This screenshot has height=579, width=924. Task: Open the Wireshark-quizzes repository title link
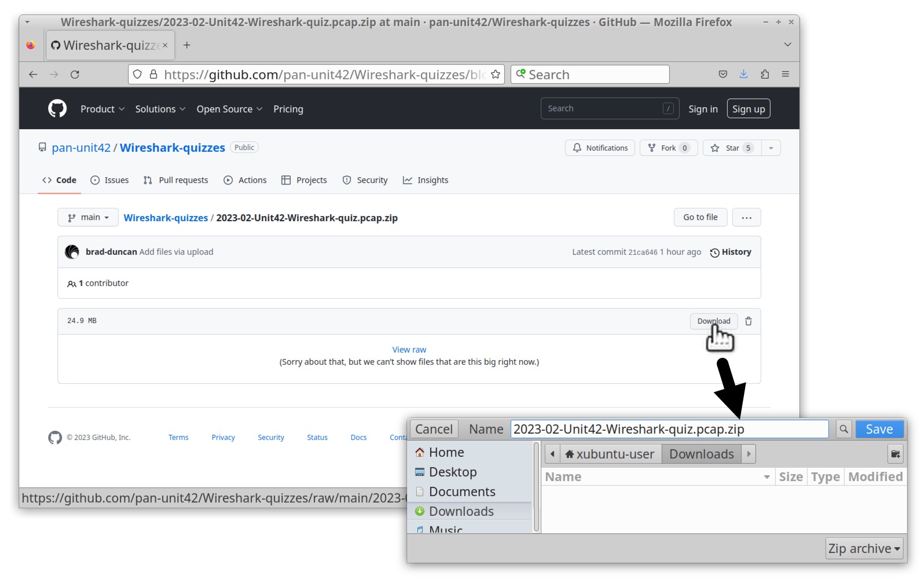pyautogui.click(x=173, y=148)
